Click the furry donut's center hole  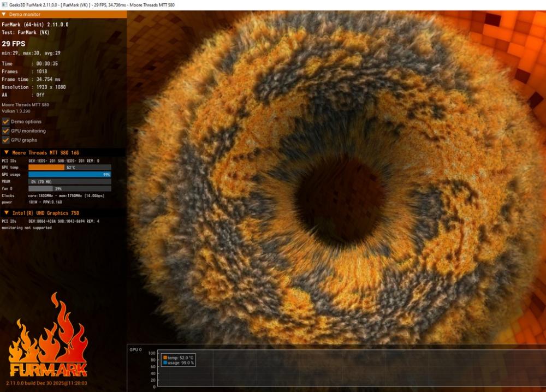339,199
